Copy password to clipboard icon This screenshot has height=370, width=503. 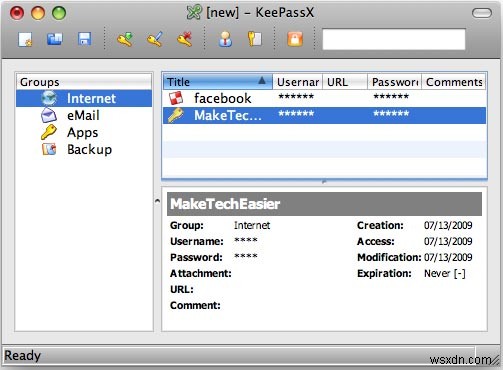point(255,39)
